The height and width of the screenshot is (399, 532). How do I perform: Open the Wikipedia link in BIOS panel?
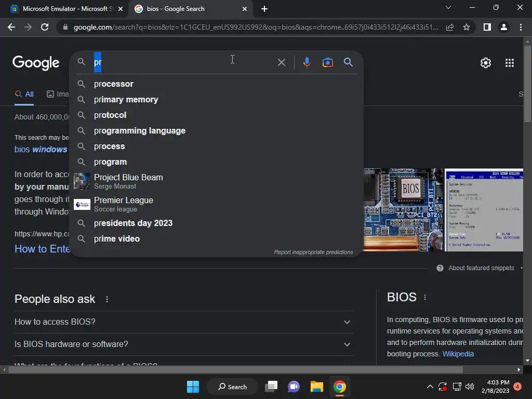(458, 354)
